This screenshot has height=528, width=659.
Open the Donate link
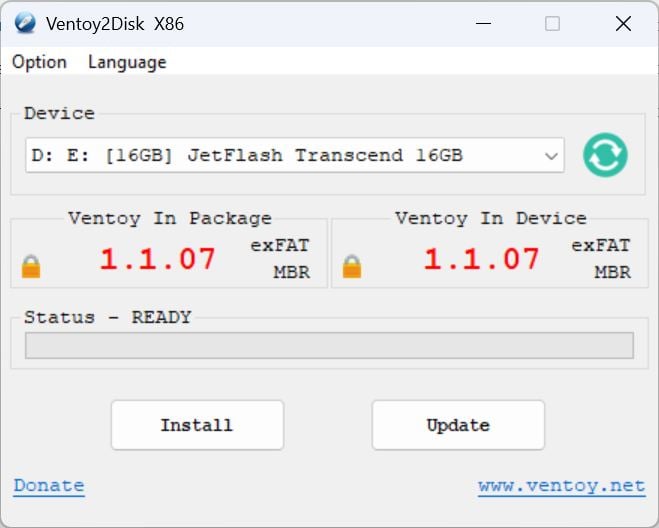tap(49, 486)
